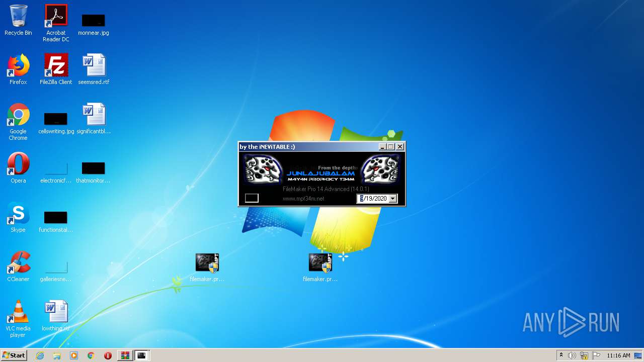Open VLC media player shortcut
Image resolution: width=644 pixels, height=362 pixels.
(x=18, y=319)
